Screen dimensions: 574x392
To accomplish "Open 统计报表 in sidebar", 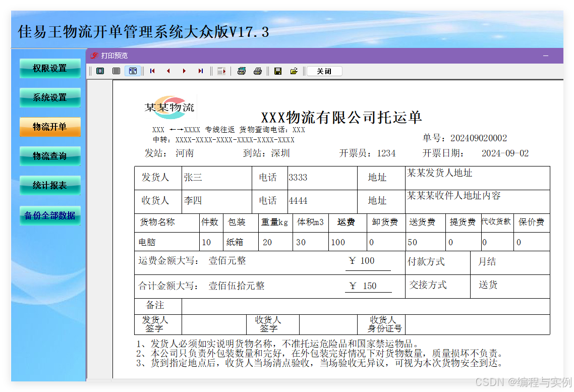I will [50, 186].
